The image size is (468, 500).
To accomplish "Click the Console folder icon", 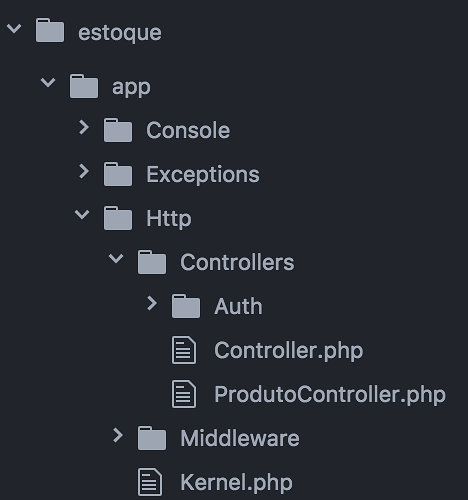I will pos(118,130).
